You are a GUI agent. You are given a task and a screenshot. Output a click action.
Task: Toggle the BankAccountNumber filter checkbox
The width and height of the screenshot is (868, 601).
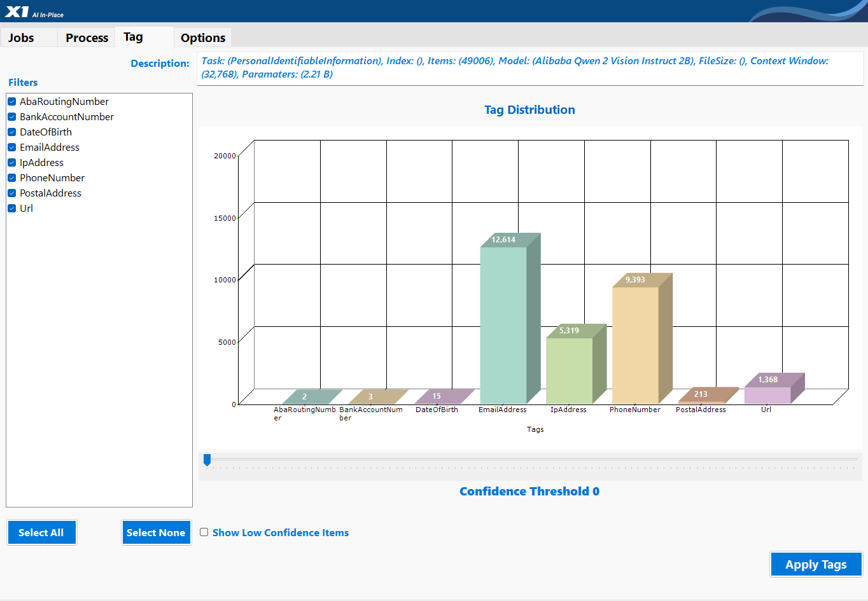tap(11, 117)
